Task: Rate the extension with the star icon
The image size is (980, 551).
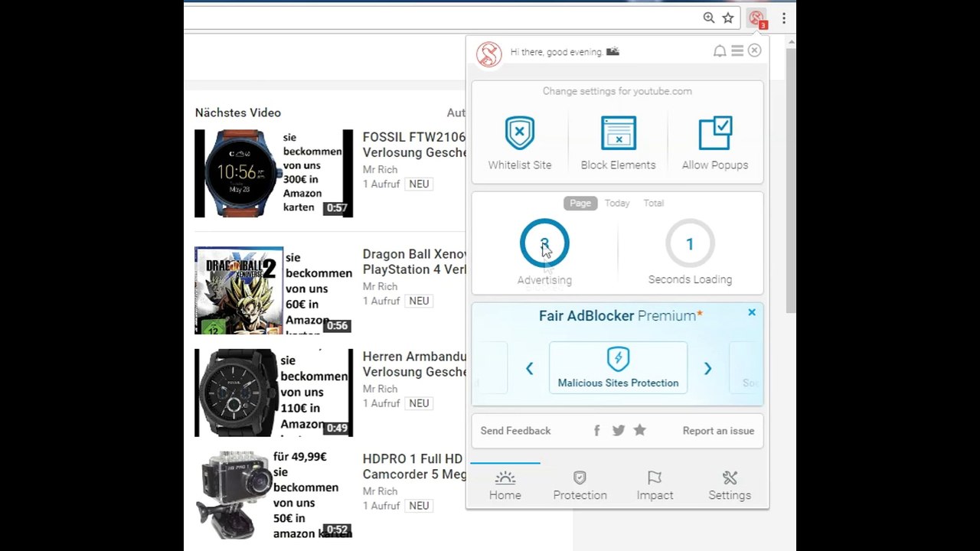Action: (640, 430)
